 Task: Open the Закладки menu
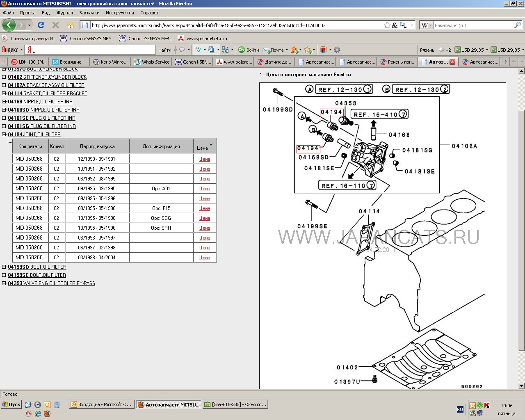point(89,13)
